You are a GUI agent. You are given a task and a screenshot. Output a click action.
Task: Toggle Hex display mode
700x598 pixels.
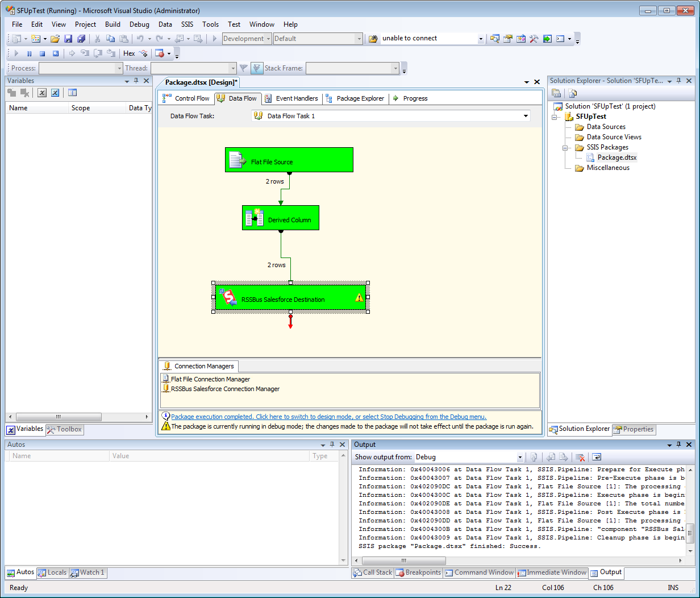coord(129,53)
